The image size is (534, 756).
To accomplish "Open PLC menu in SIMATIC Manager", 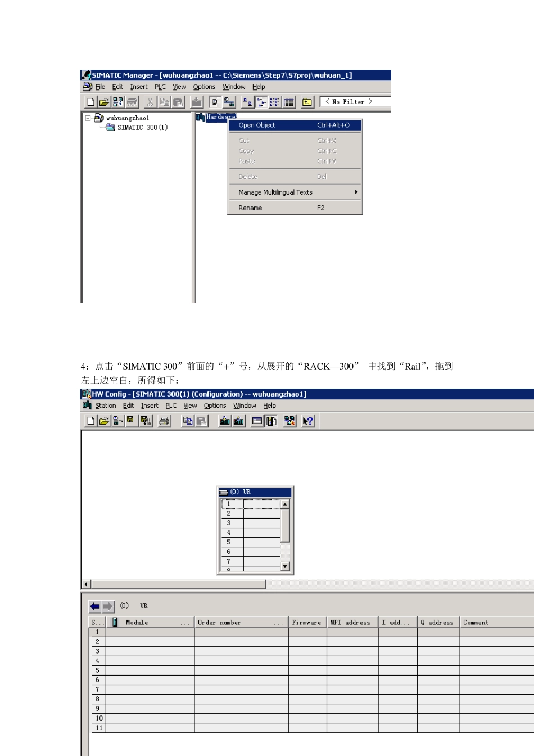I will [160, 87].
